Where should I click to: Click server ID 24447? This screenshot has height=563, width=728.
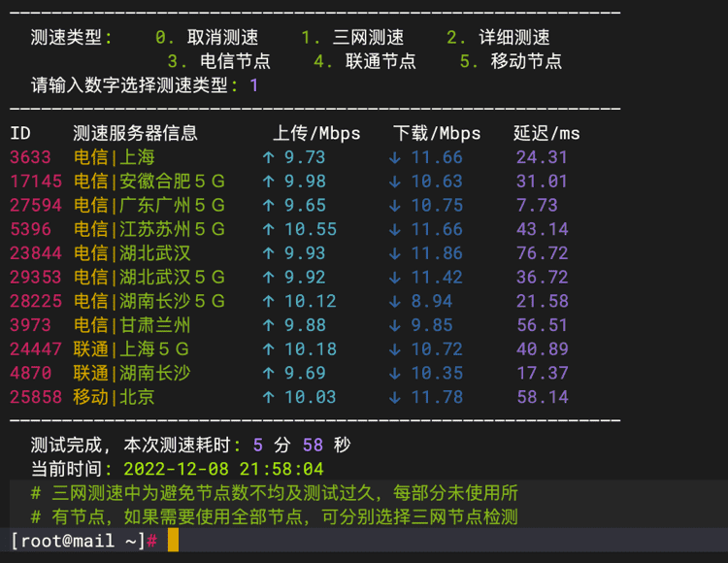(36, 349)
